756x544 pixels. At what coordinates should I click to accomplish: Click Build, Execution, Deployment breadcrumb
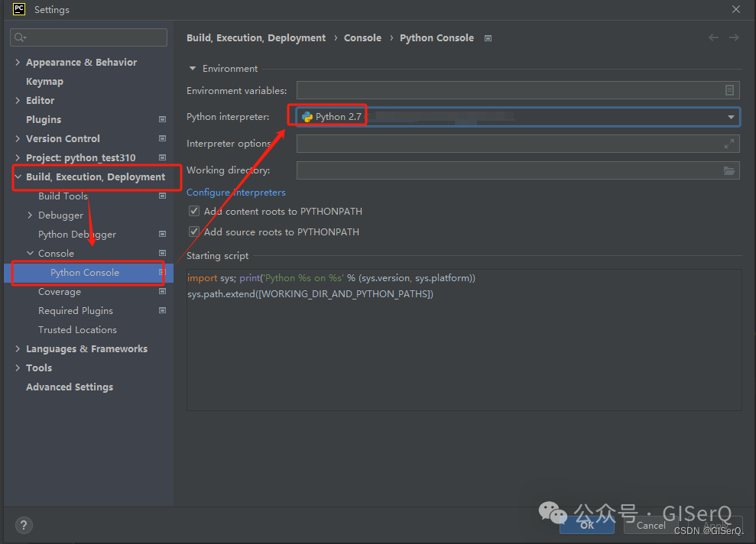(256, 38)
